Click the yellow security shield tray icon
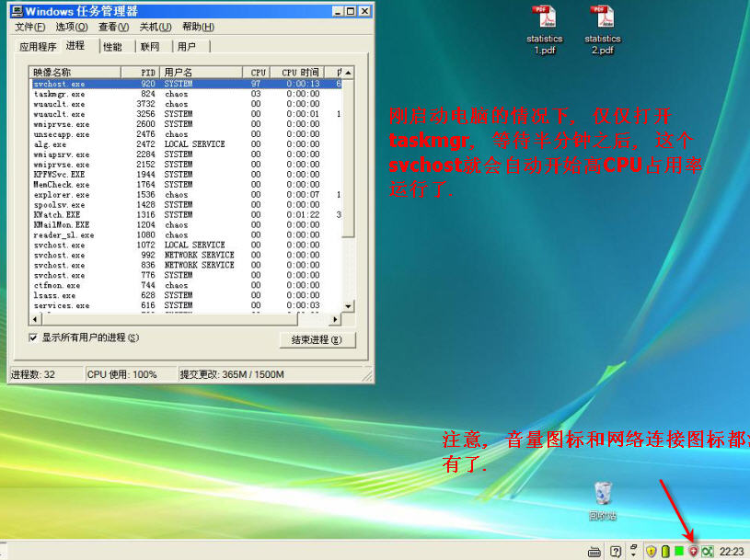The width and height of the screenshot is (750, 560). [651, 552]
